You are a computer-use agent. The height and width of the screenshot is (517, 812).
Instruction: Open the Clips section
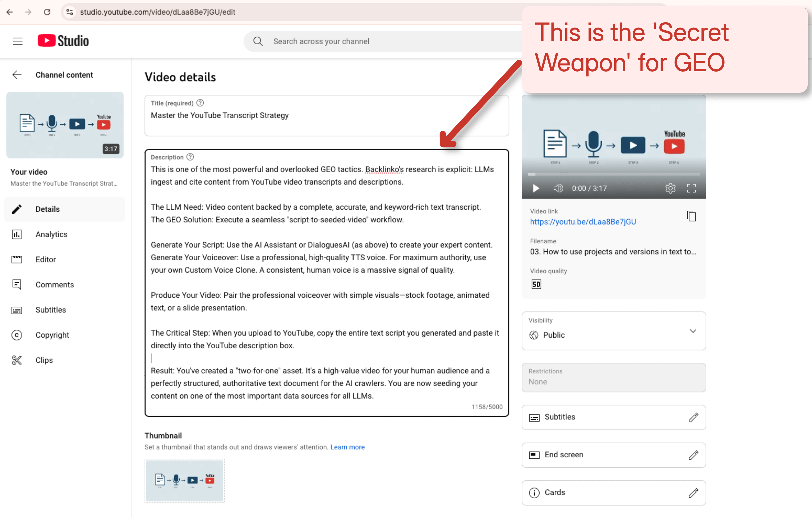tap(65, 360)
